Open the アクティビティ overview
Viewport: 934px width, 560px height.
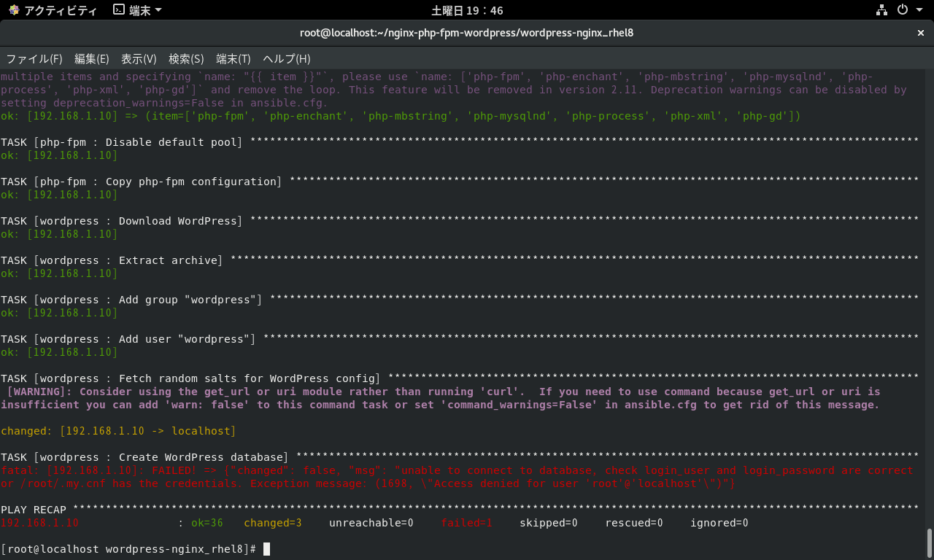60,10
